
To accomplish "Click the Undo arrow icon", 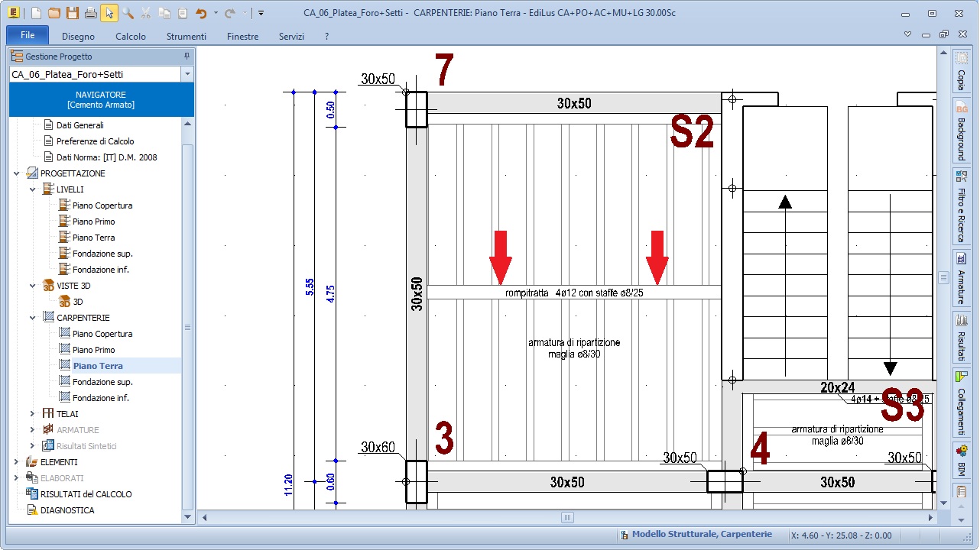I will click(201, 13).
